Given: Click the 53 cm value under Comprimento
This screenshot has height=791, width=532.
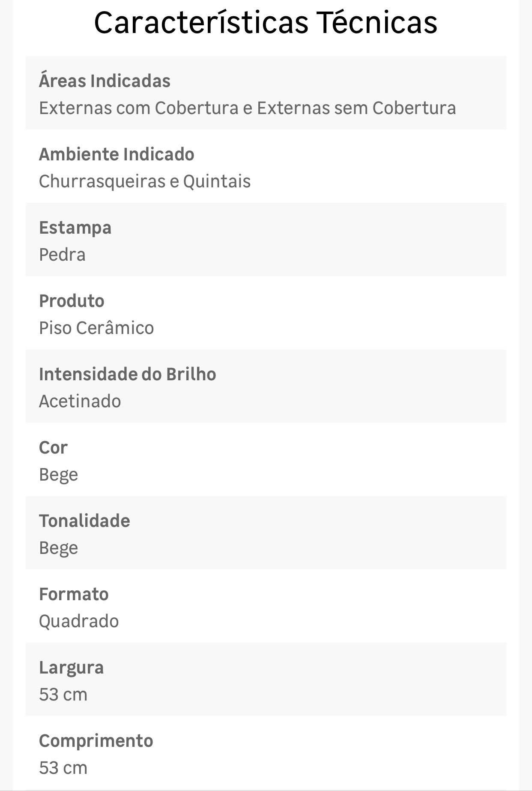Looking at the screenshot, I should (x=63, y=768).
